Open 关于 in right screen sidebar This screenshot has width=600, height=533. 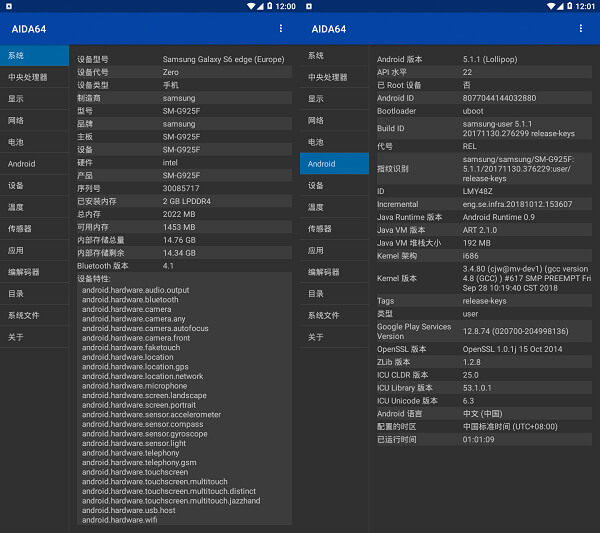[334, 337]
